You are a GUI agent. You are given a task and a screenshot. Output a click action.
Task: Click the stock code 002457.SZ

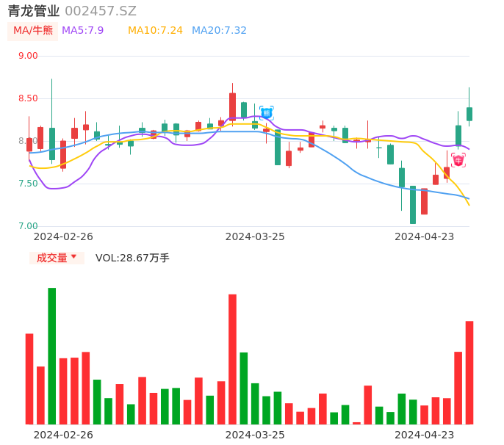[x=101, y=11]
